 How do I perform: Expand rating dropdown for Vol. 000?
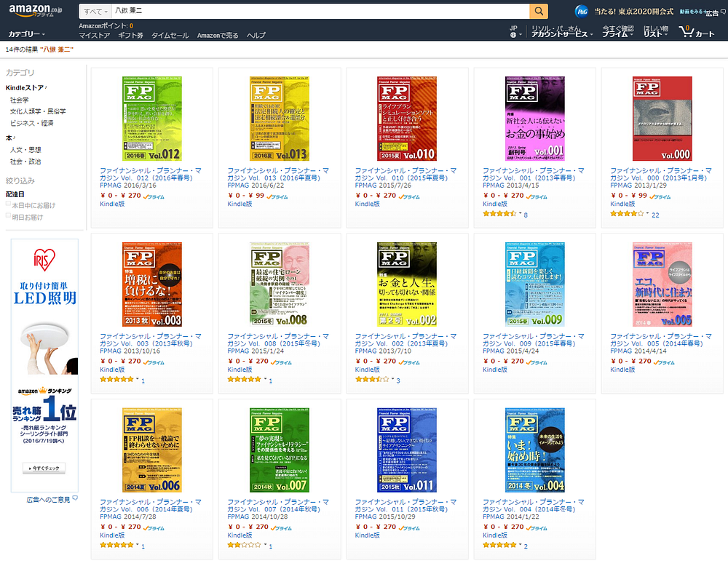point(648,214)
